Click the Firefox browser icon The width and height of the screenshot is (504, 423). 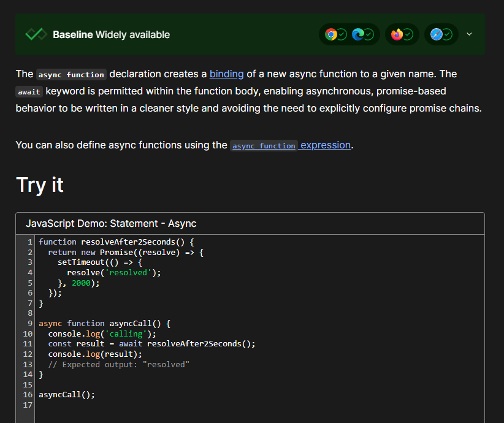[397, 34]
